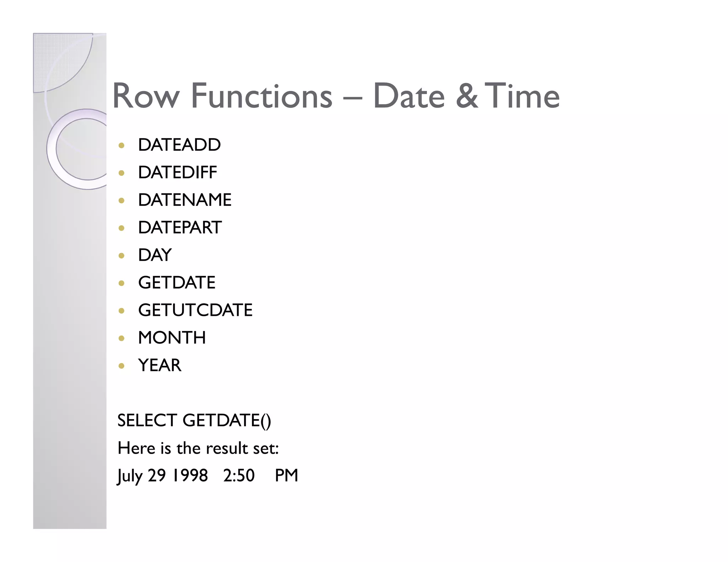Select the GETUTCDATE function text

pos(195,310)
